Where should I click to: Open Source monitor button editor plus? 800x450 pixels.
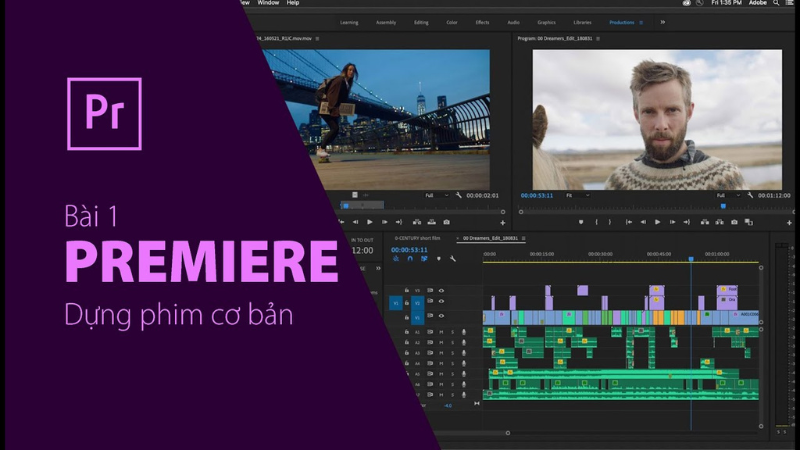pyautogui.click(x=503, y=222)
